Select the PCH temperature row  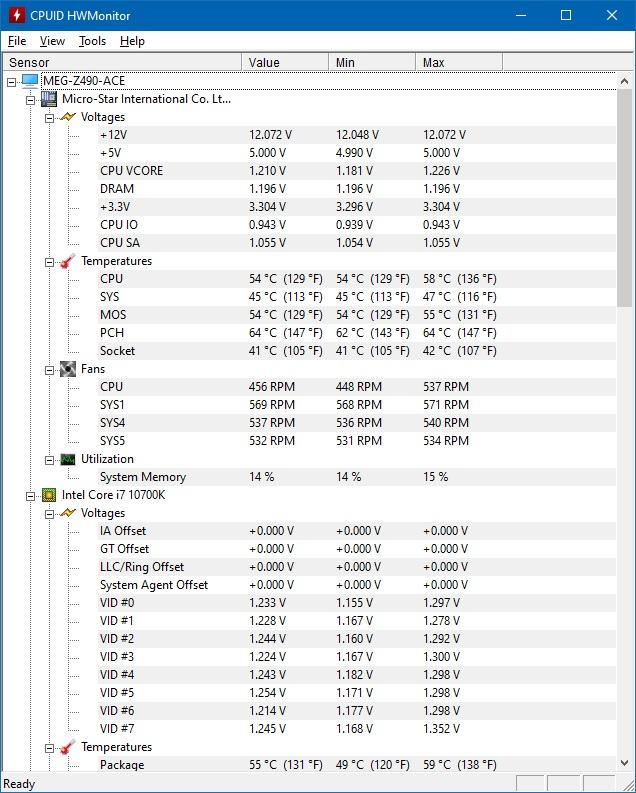click(357, 333)
